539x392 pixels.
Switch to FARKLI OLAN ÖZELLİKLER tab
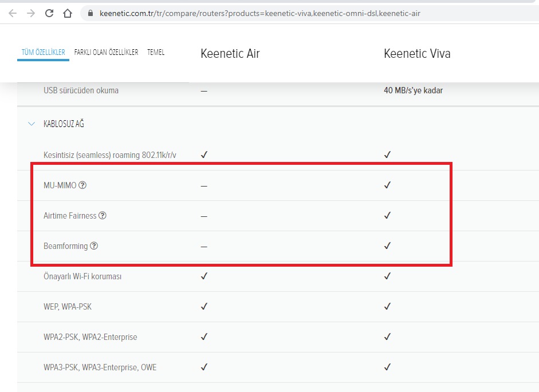coord(106,52)
